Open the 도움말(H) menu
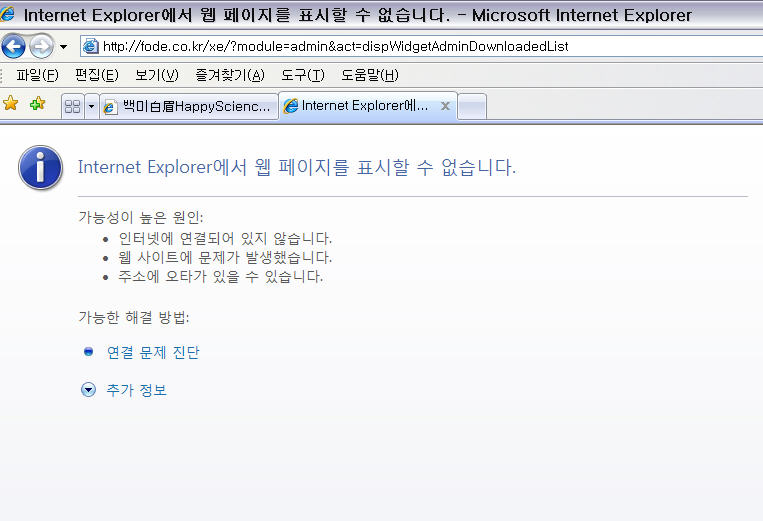The image size is (763, 521). pyautogui.click(x=370, y=75)
